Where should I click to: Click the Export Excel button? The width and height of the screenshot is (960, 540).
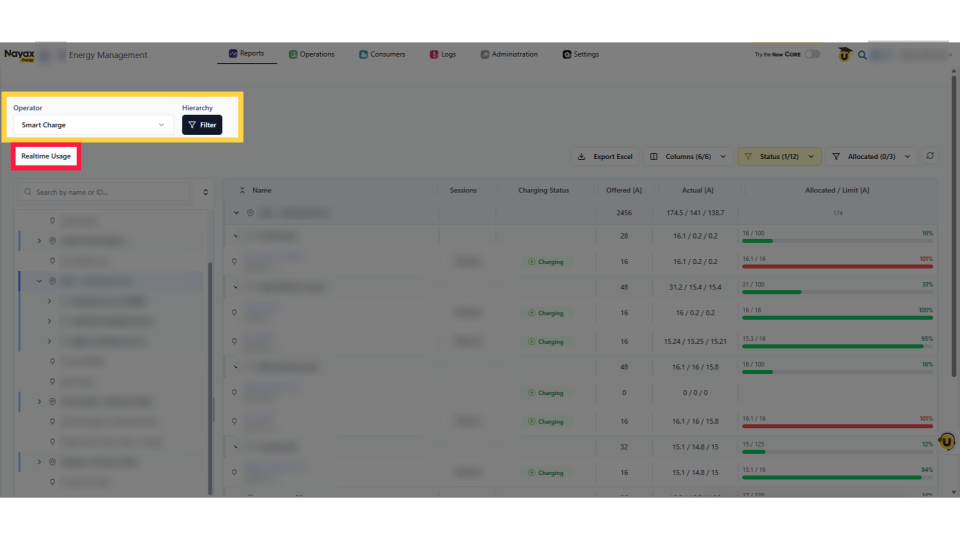pos(606,157)
